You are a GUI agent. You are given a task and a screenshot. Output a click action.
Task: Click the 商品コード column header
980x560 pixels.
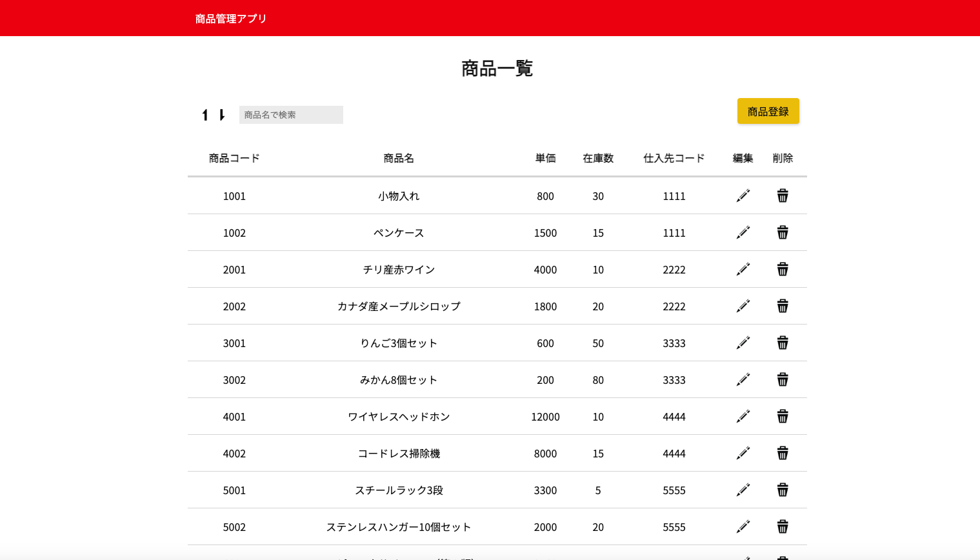234,158
